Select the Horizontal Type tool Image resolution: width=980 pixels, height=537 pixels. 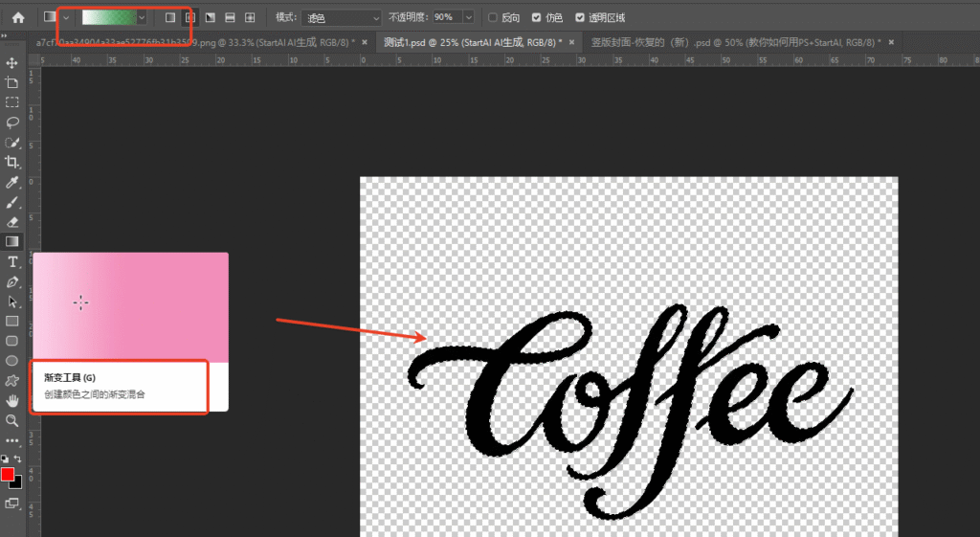(12, 262)
